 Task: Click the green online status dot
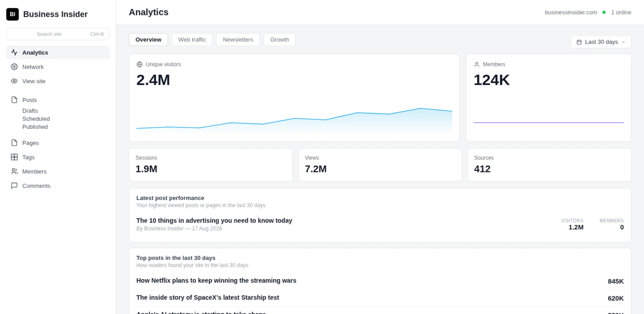coord(604,12)
